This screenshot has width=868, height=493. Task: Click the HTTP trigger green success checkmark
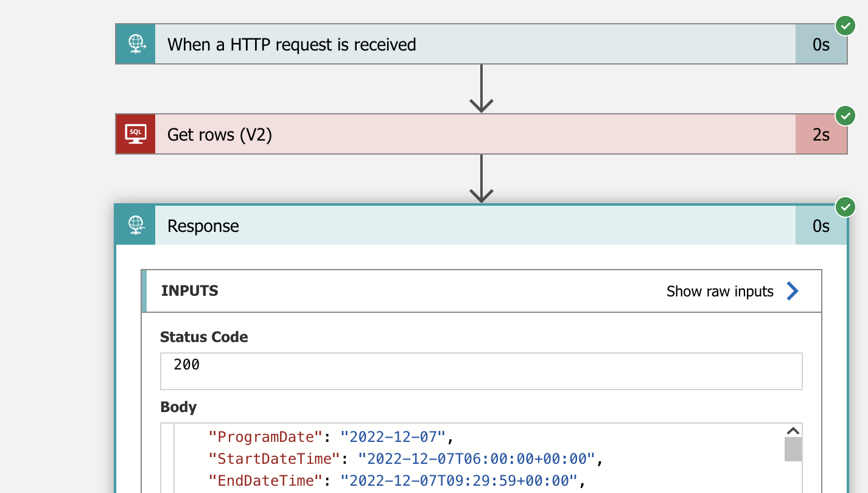click(845, 26)
